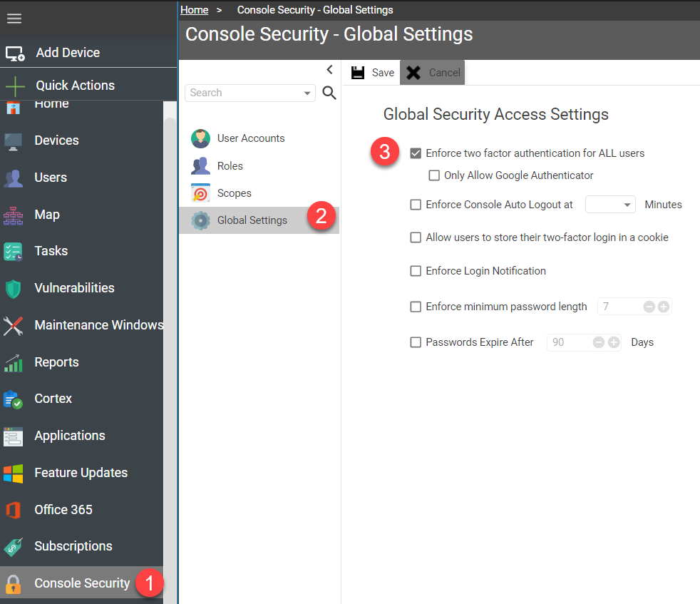Click the Cancel button label
Screen dimensions: 700x604
click(x=444, y=72)
